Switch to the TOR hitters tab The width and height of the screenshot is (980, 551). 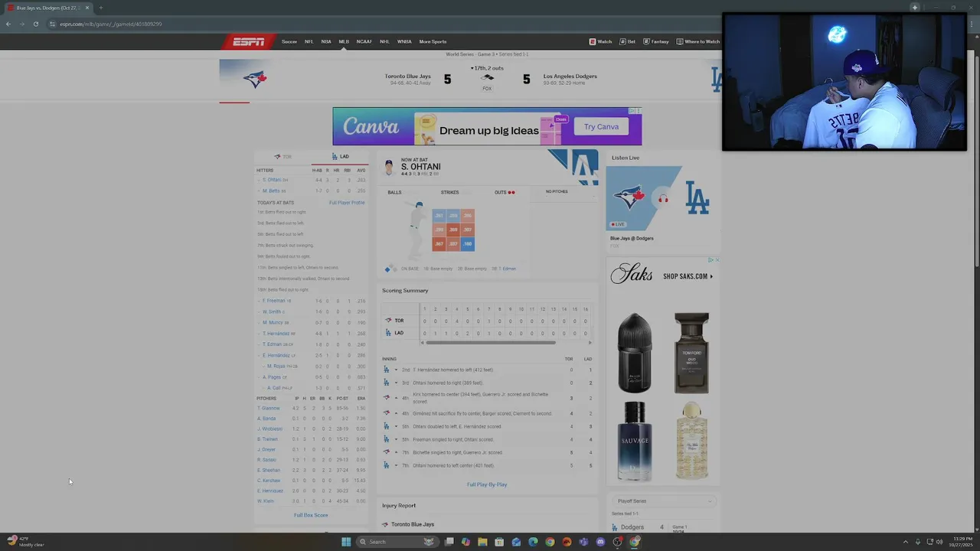283,156
